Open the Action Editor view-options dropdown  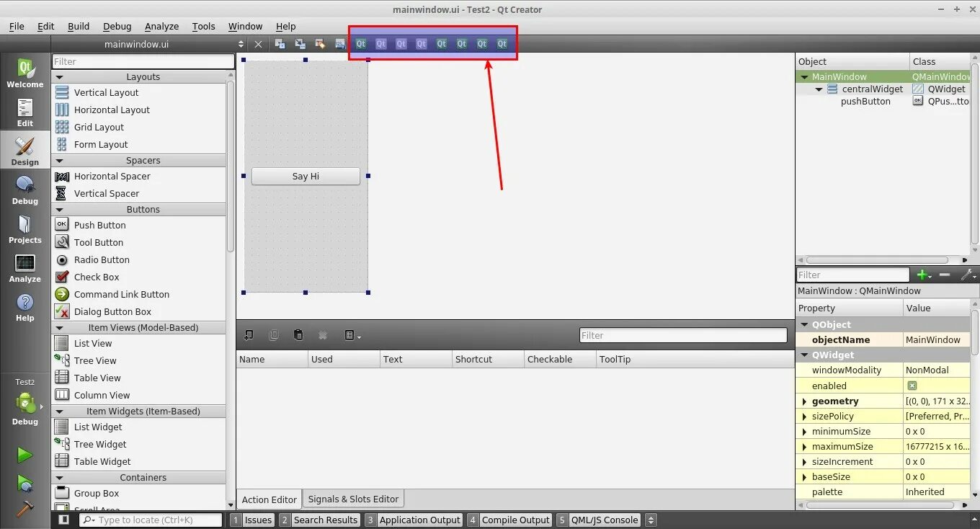pos(352,335)
